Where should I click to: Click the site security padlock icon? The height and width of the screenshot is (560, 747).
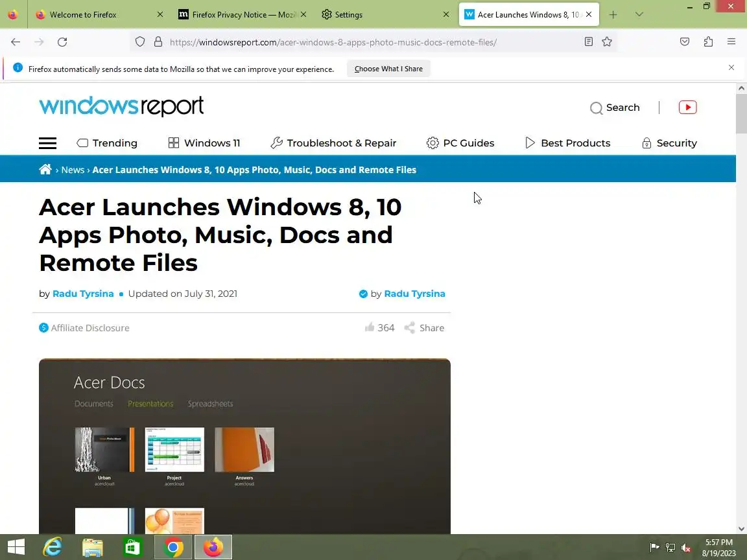pyautogui.click(x=158, y=42)
